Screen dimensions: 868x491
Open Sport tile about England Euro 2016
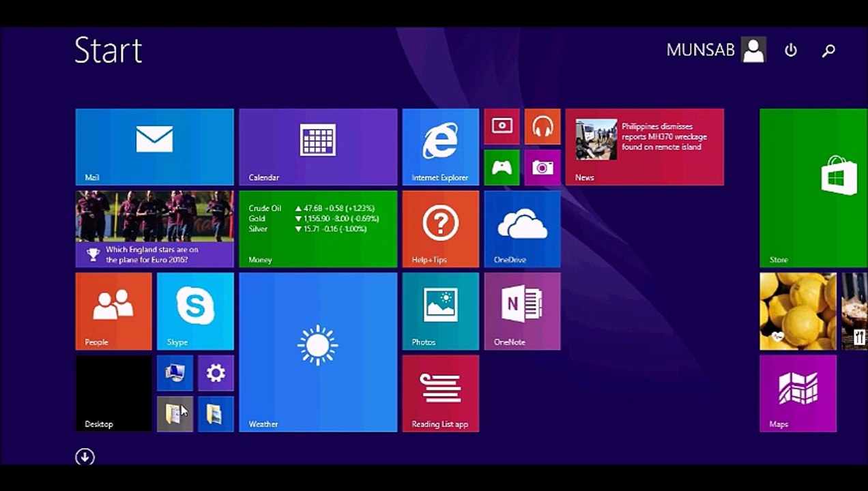coord(154,229)
